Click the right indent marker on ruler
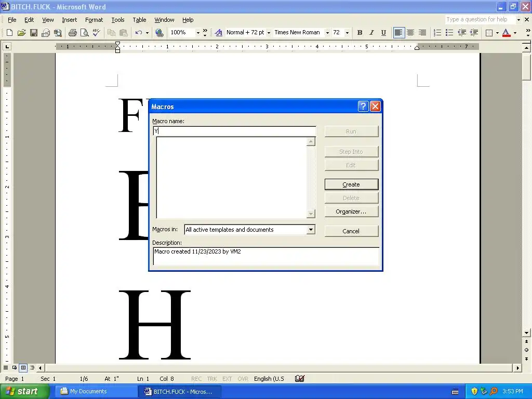This screenshot has height=399, width=532. pos(417,48)
